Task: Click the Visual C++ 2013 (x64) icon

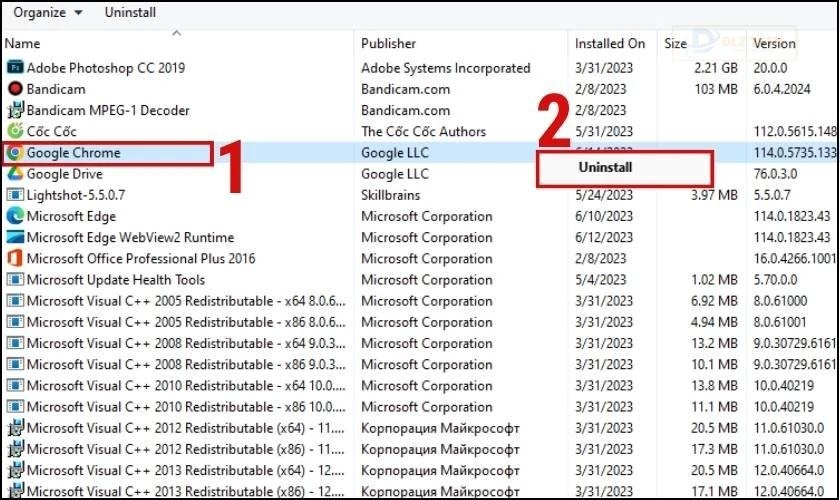Action: coord(15,470)
